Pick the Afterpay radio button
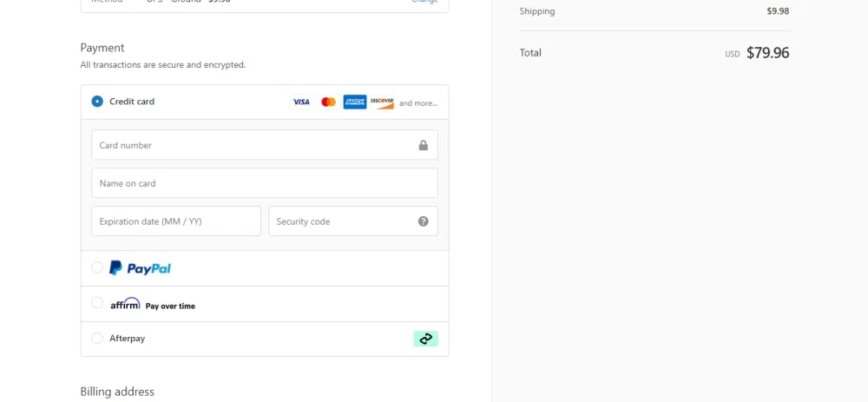Viewport: 868px width, 402px height. click(x=97, y=339)
